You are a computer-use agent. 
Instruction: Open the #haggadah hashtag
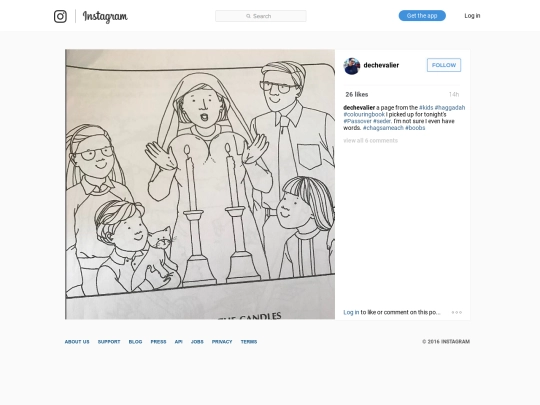pyautogui.click(x=450, y=107)
